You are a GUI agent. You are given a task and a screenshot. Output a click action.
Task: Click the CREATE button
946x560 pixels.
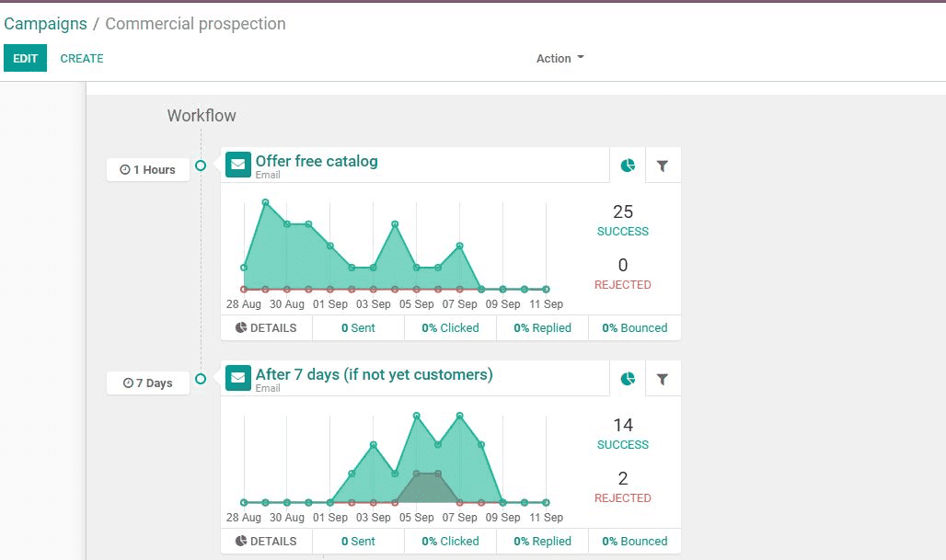coord(82,59)
